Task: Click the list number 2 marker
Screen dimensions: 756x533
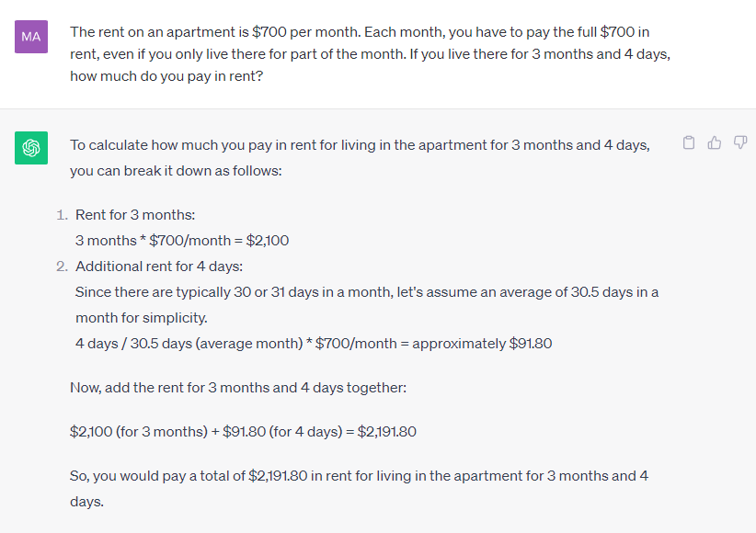Action: click(x=63, y=266)
